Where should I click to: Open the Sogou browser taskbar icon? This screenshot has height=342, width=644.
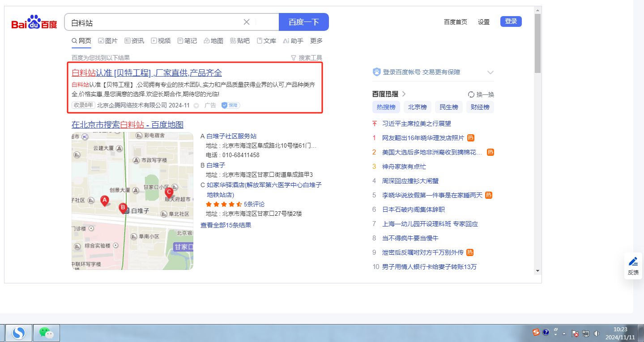click(x=19, y=333)
